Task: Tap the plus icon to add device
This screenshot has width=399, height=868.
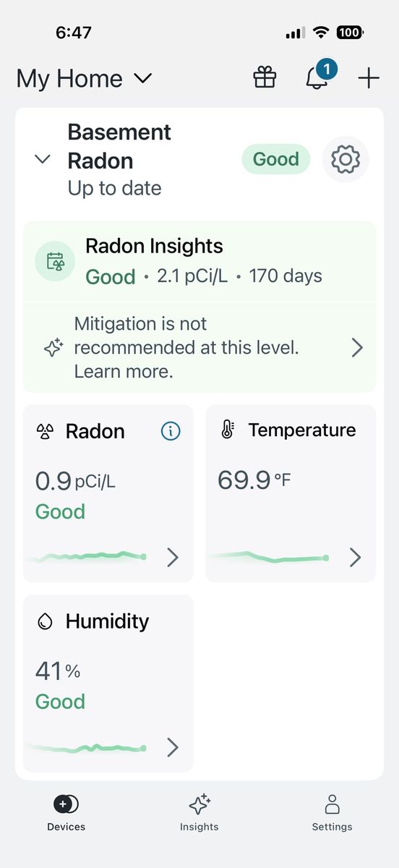Action: tap(369, 78)
